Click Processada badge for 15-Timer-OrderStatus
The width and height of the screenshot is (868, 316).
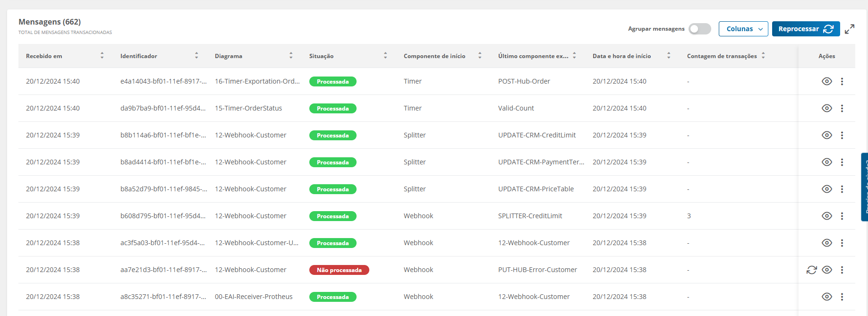pos(333,108)
